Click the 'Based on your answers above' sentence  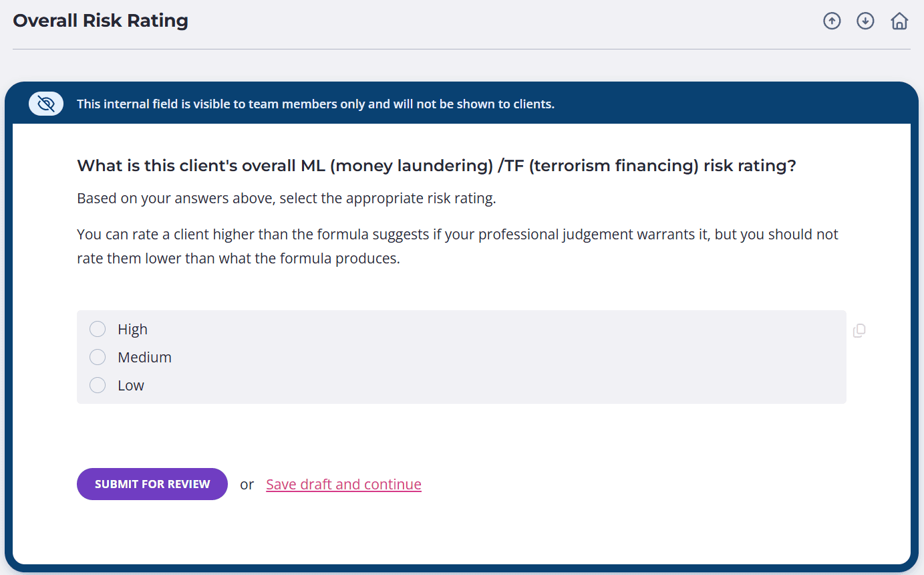coord(286,199)
